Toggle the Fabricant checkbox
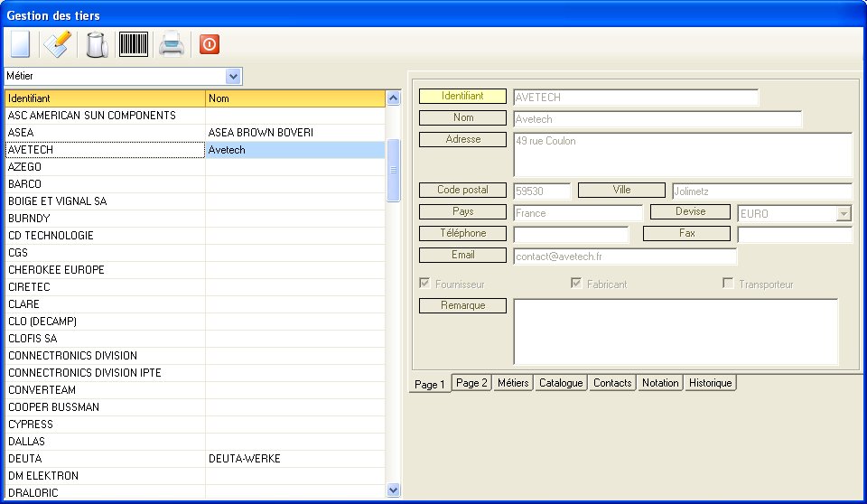Screen dimensions: 867x504 point(577,284)
